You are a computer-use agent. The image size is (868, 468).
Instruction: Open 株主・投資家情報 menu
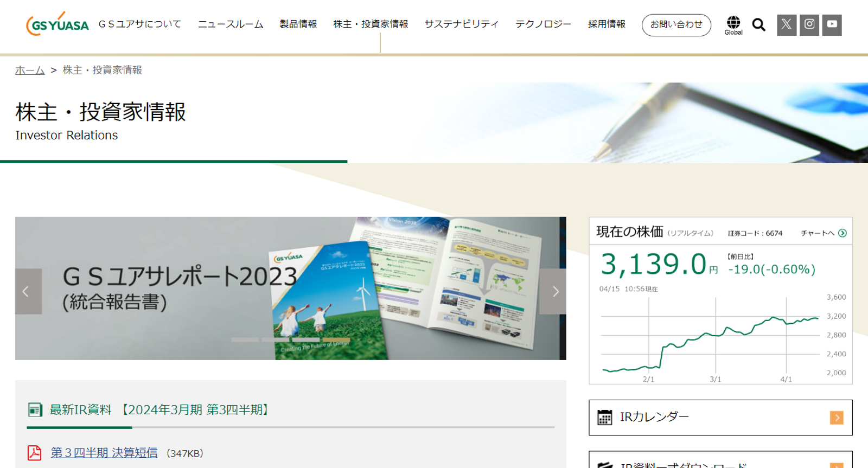coord(371,24)
